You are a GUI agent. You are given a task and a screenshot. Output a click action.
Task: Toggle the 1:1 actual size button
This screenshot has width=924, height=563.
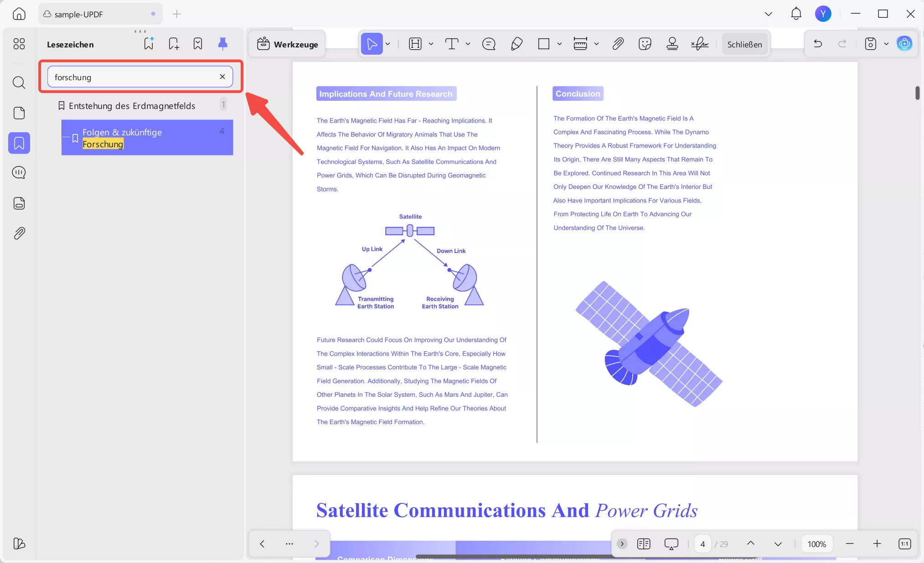coord(904,543)
